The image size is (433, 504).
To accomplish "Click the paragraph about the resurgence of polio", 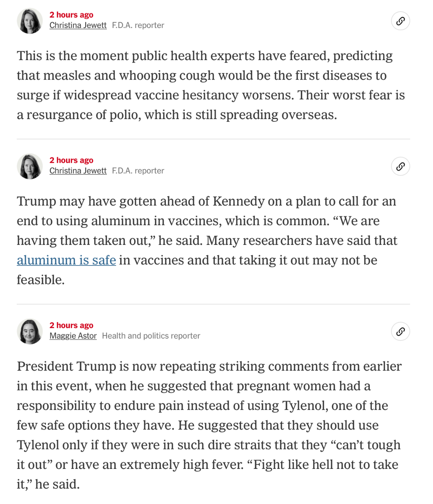I will point(211,85).
